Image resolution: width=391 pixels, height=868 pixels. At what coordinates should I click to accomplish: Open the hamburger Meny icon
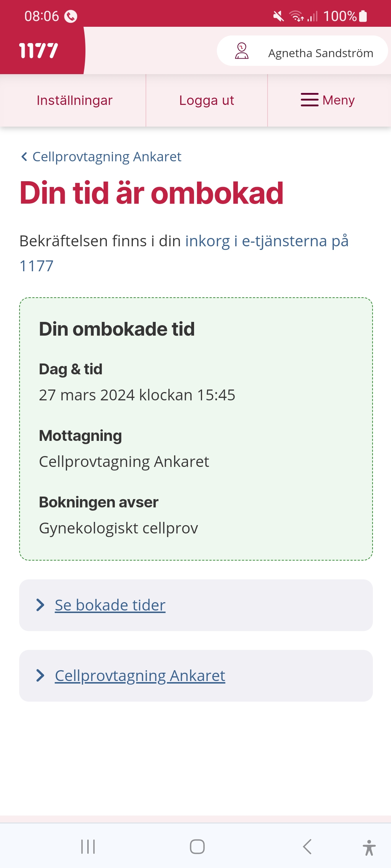coord(310,100)
